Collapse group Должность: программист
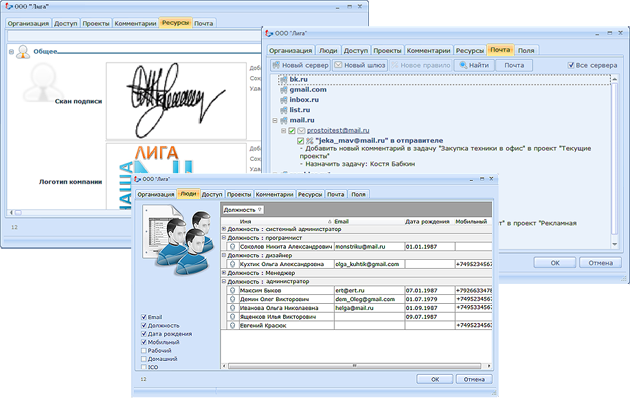Image resolution: width=630 pixels, height=398 pixels. coord(224,238)
